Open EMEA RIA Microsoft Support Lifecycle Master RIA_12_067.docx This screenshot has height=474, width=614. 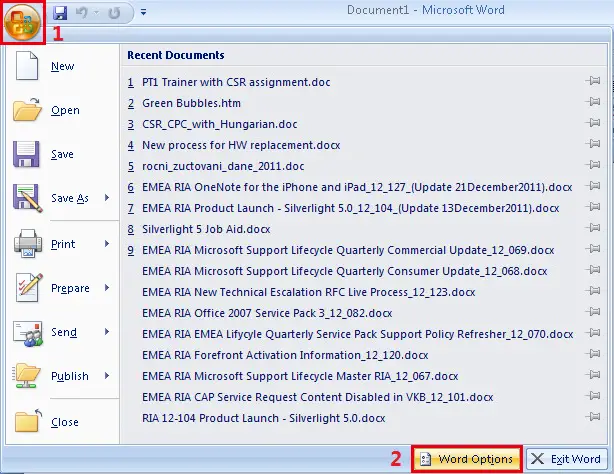click(300, 376)
